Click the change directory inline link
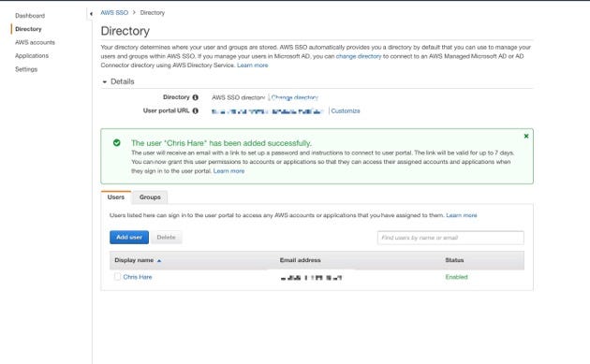This screenshot has width=590, height=364. pos(359,56)
